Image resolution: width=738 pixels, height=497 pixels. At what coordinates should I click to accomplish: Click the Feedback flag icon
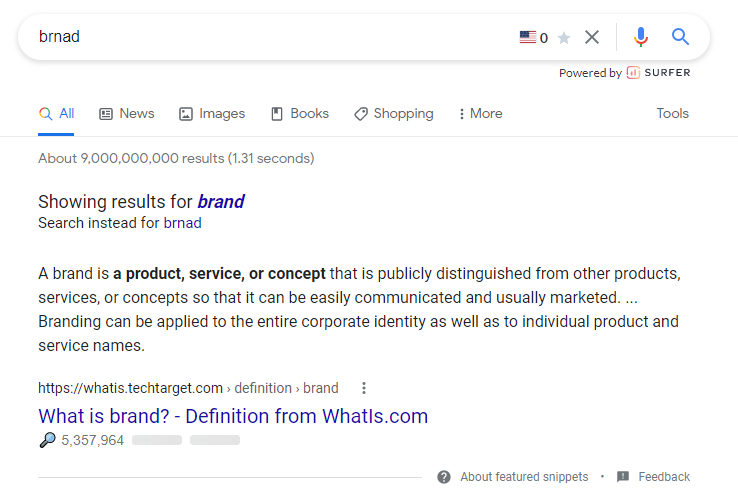point(623,477)
